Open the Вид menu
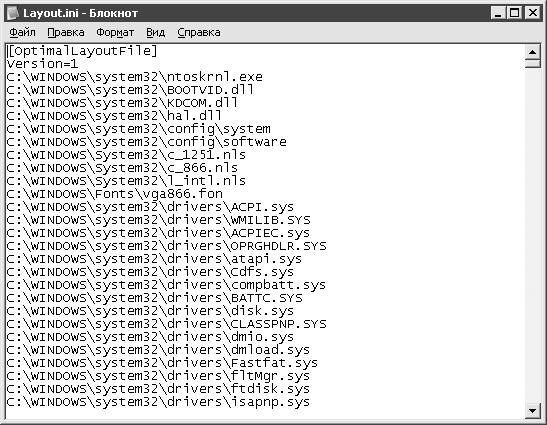This screenshot has height=425, width=547. [x=155, y=32]
